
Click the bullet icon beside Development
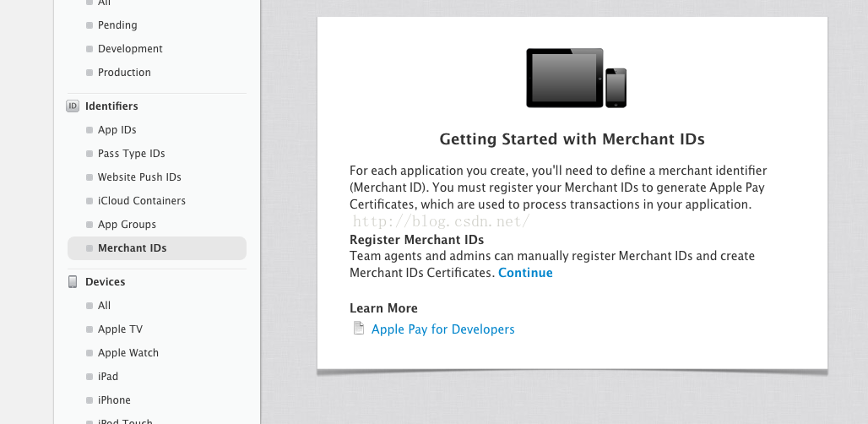[x=90, y=49]
